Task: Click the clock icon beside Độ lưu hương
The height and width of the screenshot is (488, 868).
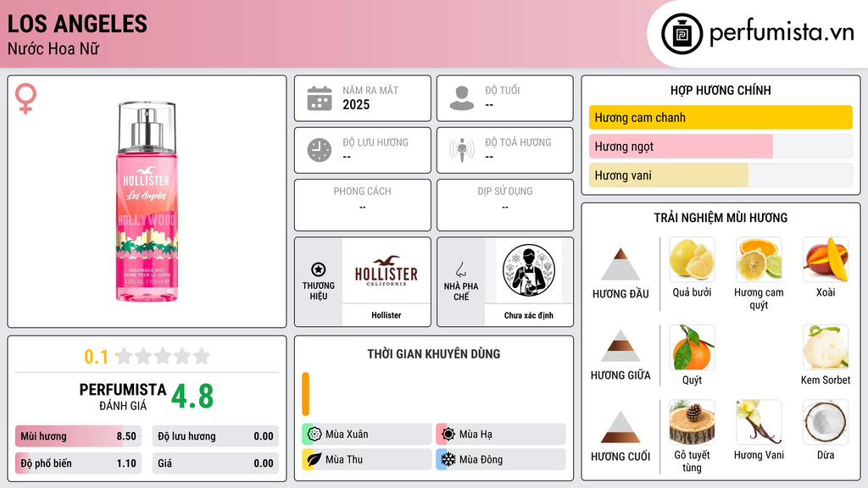Action: 320,150
